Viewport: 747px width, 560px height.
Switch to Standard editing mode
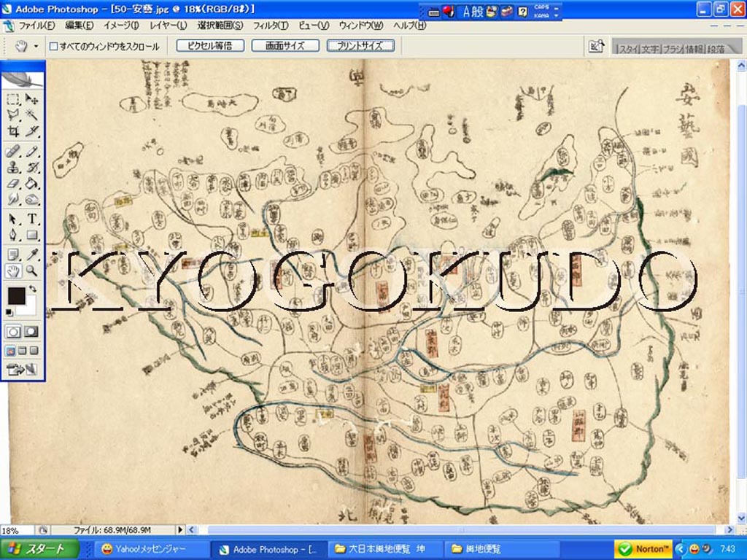pyautogui.click(x=13, y=332)
